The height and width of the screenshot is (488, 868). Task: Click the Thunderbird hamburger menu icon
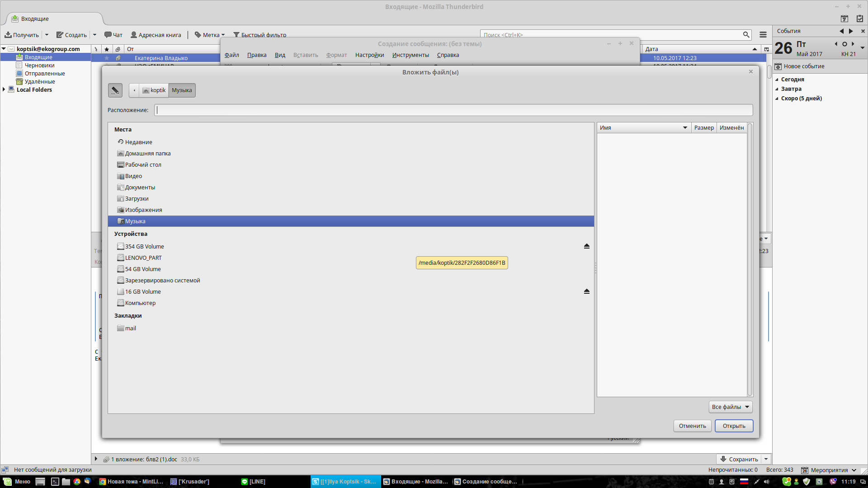tap(763, 35)
